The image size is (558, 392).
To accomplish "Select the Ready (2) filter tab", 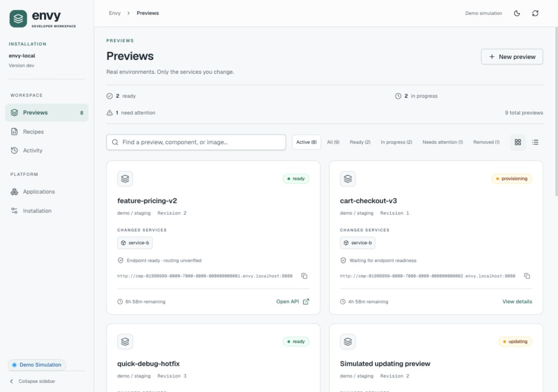I will [x=360, y=142].
